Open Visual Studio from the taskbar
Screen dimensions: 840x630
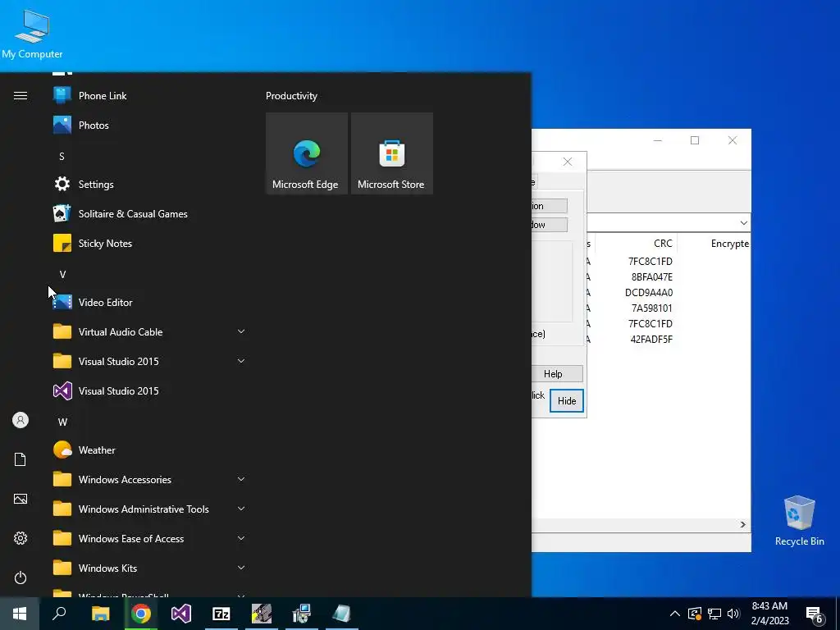[181, 614]
